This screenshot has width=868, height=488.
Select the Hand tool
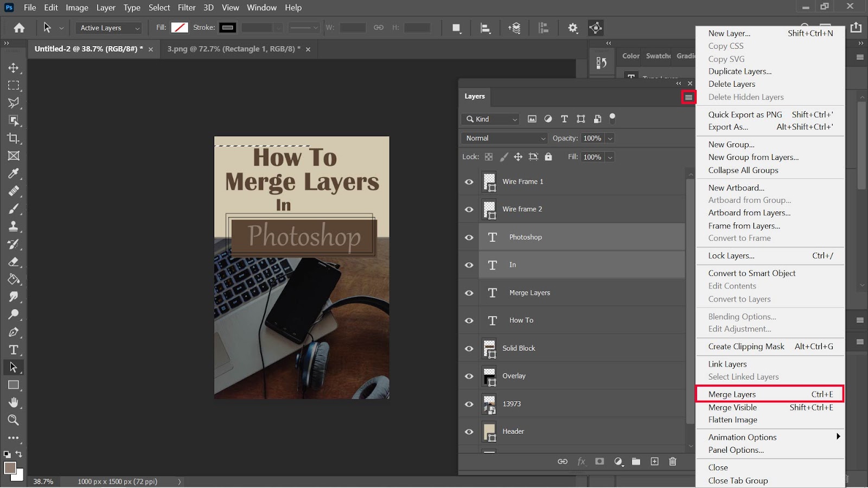(x=14, y=402)
